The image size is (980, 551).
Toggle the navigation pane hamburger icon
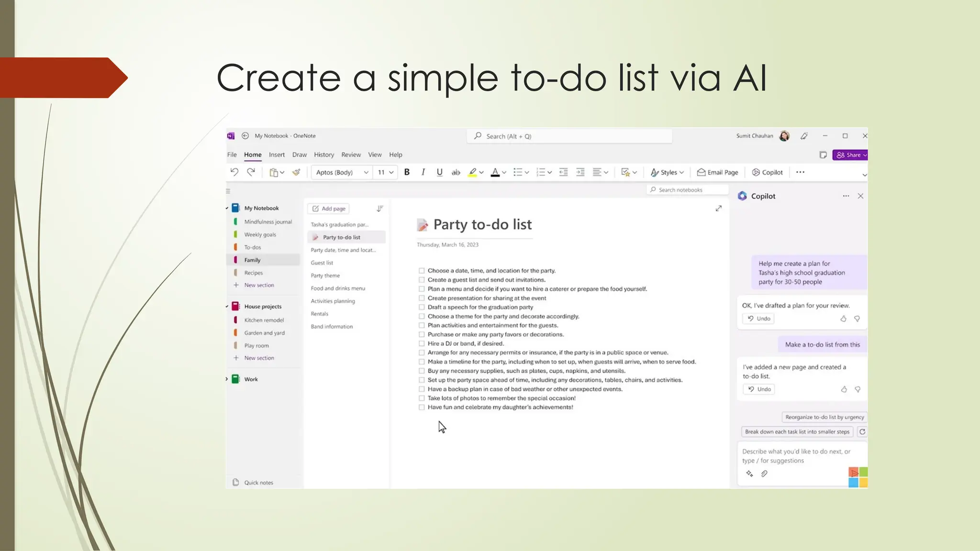pyautogui.click(x=228, y=191)
